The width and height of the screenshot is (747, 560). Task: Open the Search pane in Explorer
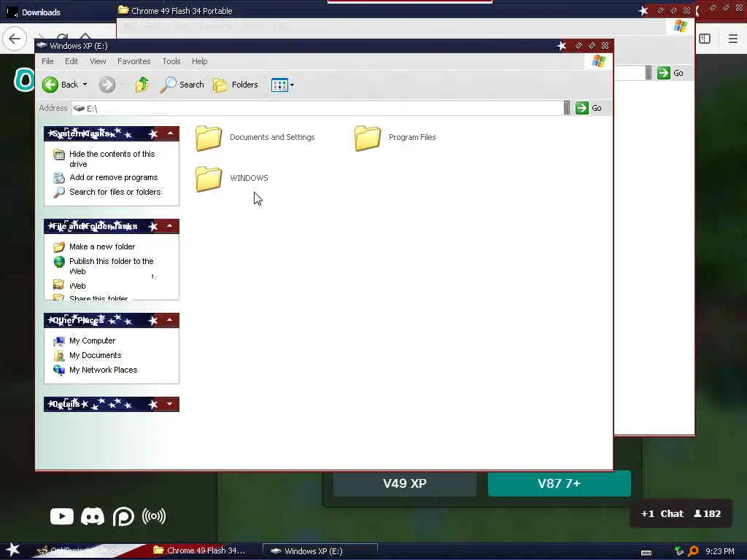182,85
